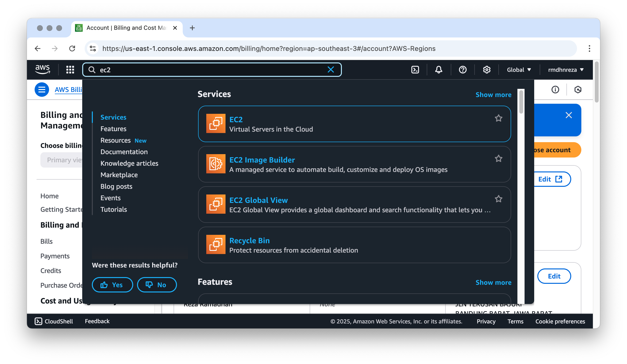Open Recycle Bin result
The height and width of the screenshot is (364, 627).
click(354, 245)
